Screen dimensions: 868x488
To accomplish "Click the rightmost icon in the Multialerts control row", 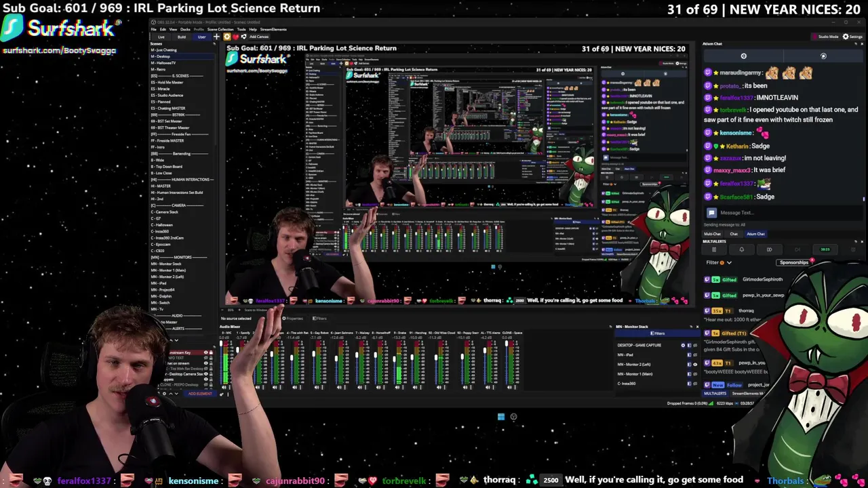I will [853, 249].
